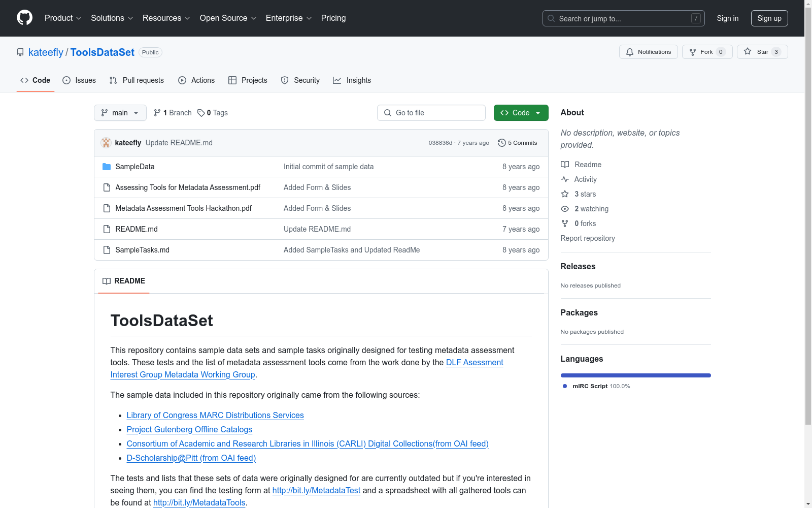Click the GitHub logo icon
Viewport: 812px width, 508px height.
(24, 18)
